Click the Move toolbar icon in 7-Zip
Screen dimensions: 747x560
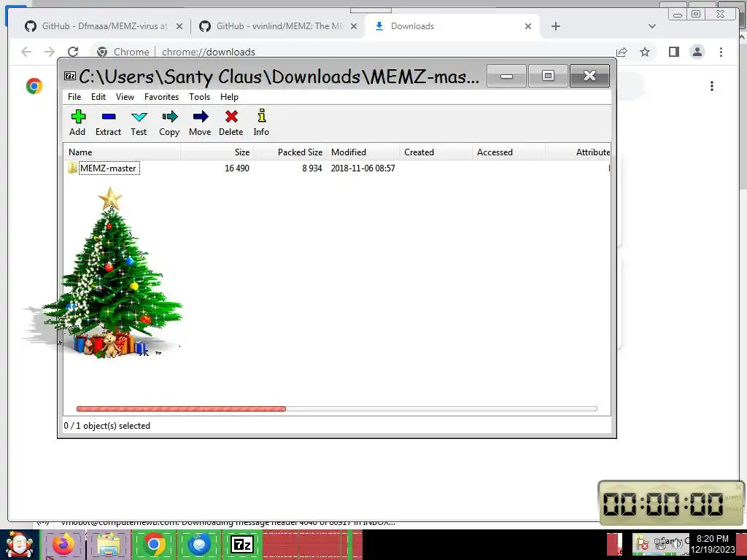[x=200, y=122]
